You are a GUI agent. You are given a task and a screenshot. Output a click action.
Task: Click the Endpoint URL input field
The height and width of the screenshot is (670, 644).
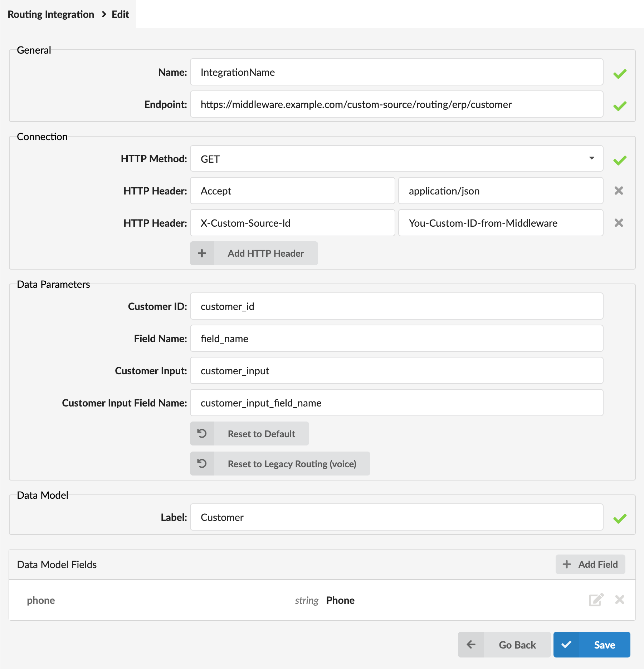397,104
